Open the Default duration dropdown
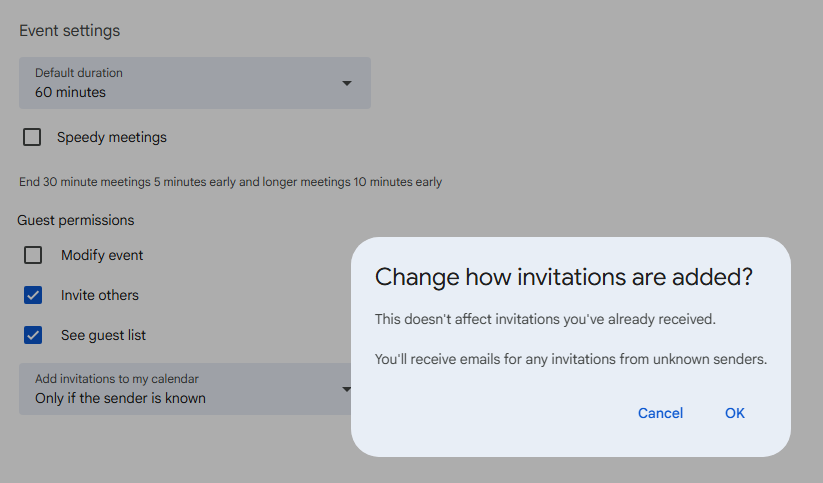The height and width of the screenshot is (483, 823). pyautogui.click(x=195, y=83)
